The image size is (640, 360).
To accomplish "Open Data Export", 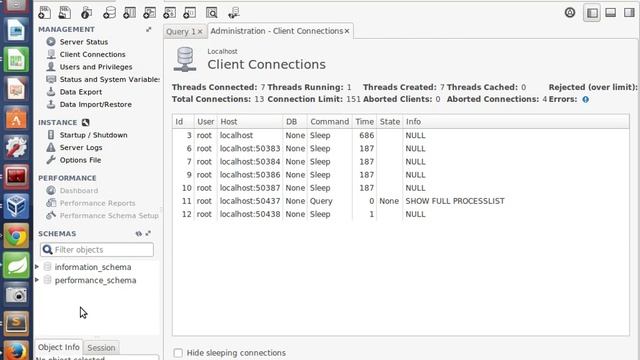I will [x=80, y=92].
